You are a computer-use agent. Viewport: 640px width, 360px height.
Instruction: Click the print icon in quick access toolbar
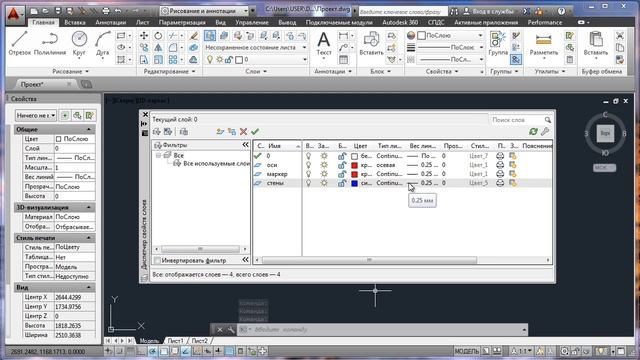(106, 11)
